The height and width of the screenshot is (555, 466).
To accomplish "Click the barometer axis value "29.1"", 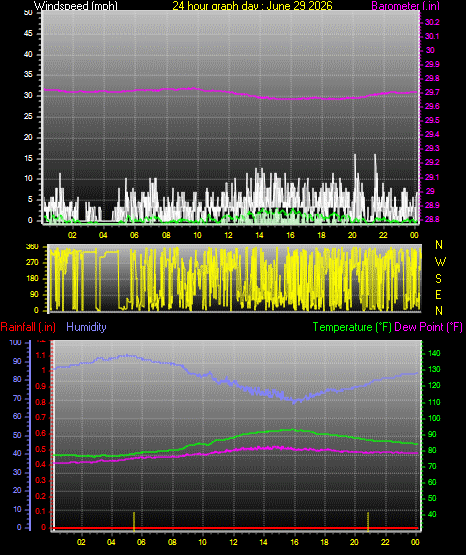I will click(432, 177).
